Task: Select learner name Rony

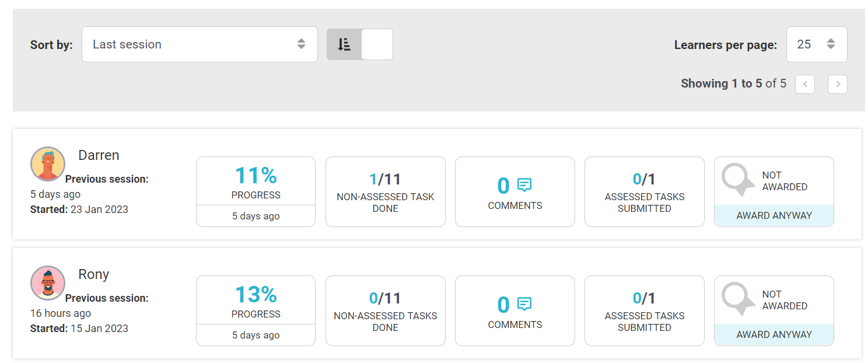Action: pyautogui.click(x=94, y=274)
